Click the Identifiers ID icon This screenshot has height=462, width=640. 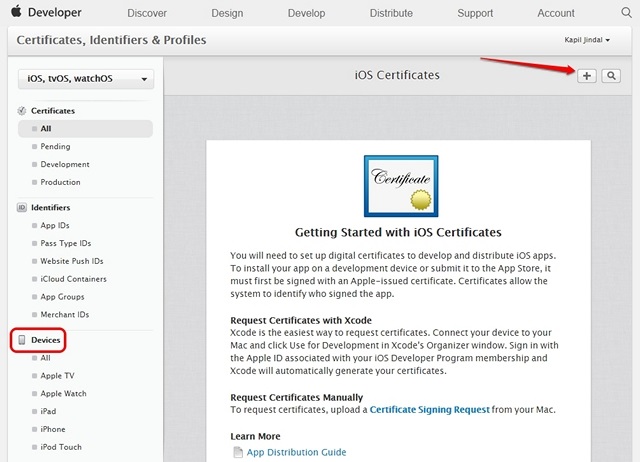pyautogui.click(x=22, y=207)
